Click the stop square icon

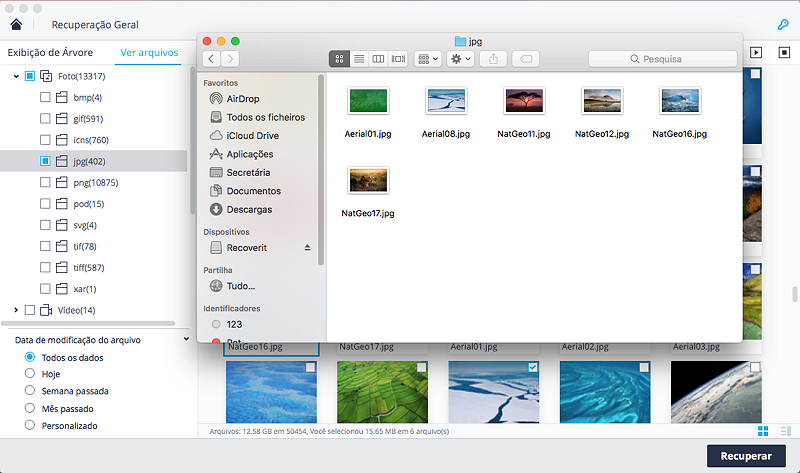[784, 52]
